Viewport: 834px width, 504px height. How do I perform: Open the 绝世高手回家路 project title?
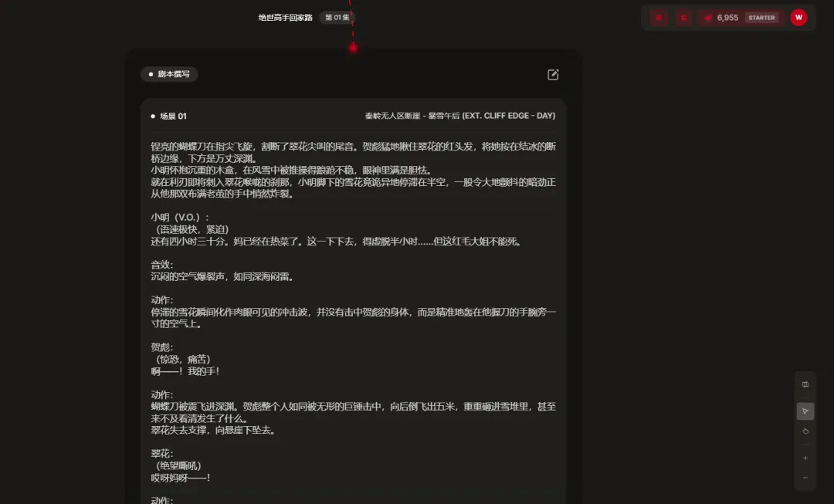point(286,18)
